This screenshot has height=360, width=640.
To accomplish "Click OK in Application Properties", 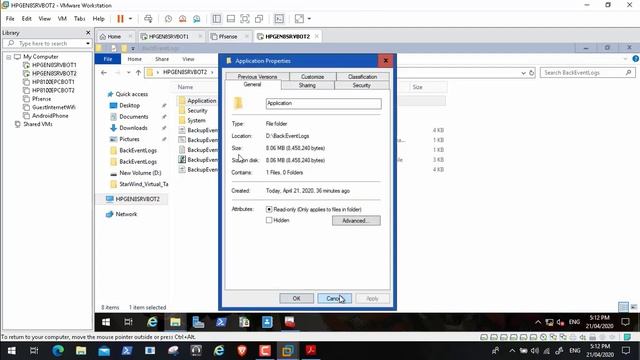I will 296,298.
